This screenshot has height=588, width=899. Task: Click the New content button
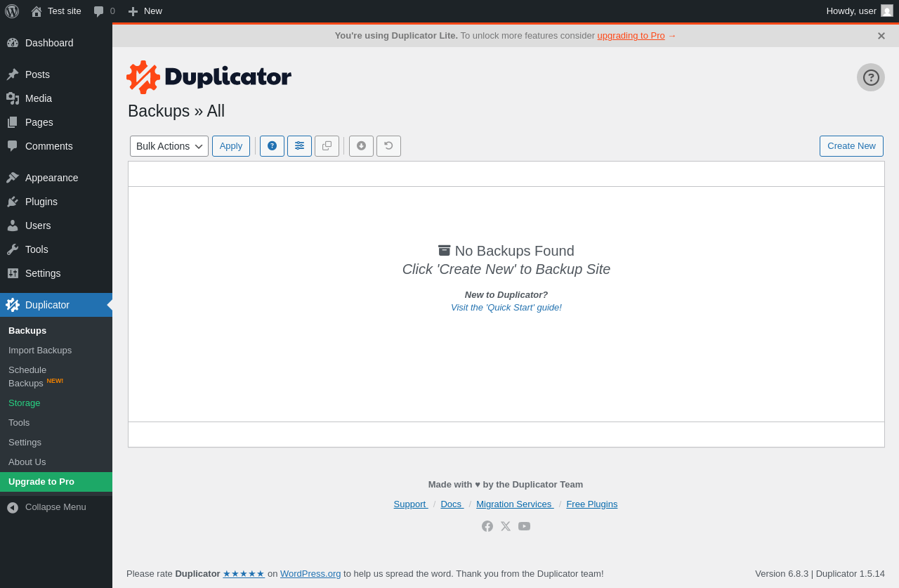[x=145, y=11]
